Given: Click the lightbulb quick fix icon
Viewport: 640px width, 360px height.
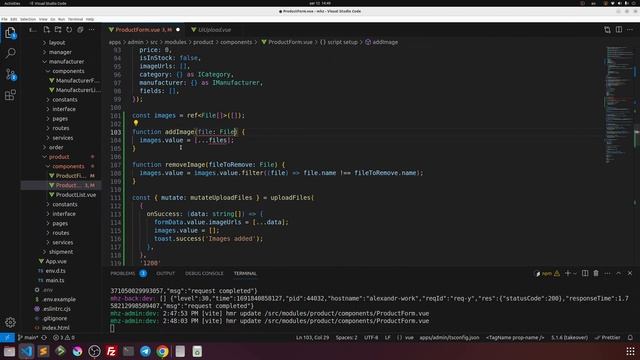Looking at the screenshot, I should point(136,122).
